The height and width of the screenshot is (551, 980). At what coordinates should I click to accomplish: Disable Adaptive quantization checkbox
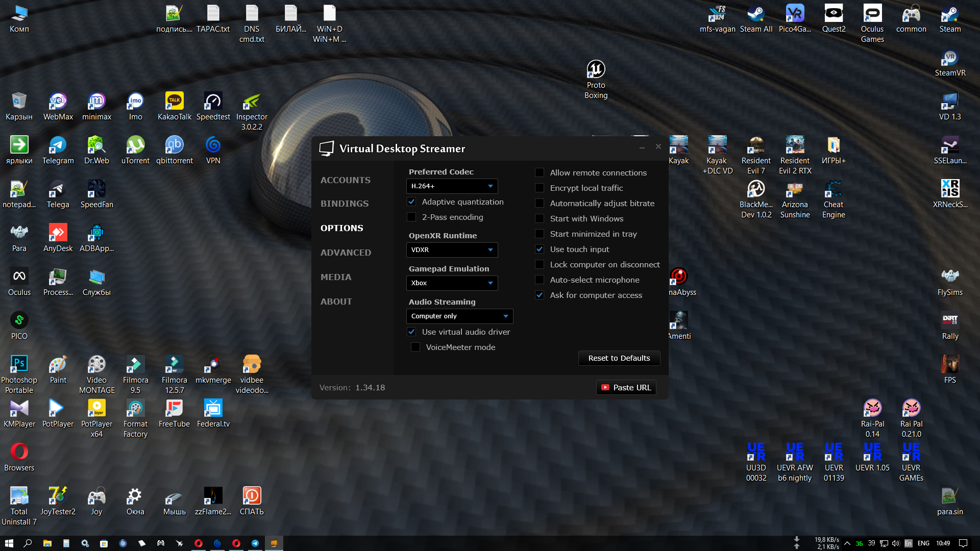click(x=411, y=202)
